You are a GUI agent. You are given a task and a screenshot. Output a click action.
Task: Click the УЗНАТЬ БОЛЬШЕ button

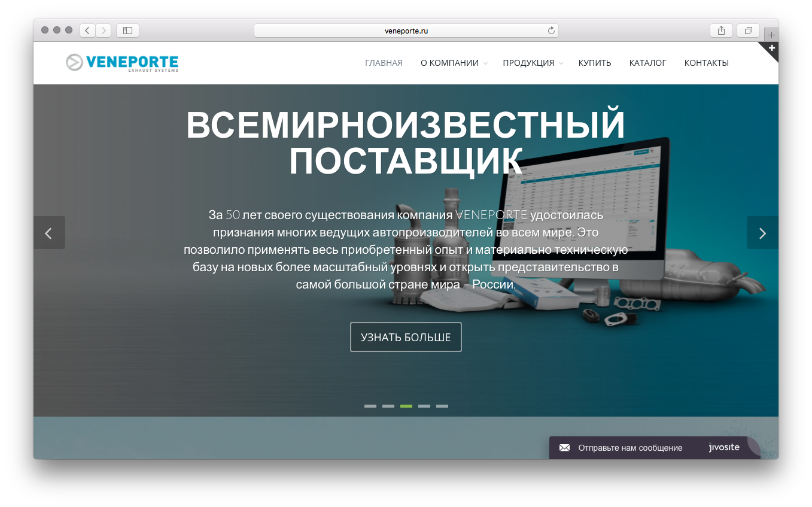[x=406, y=337]
